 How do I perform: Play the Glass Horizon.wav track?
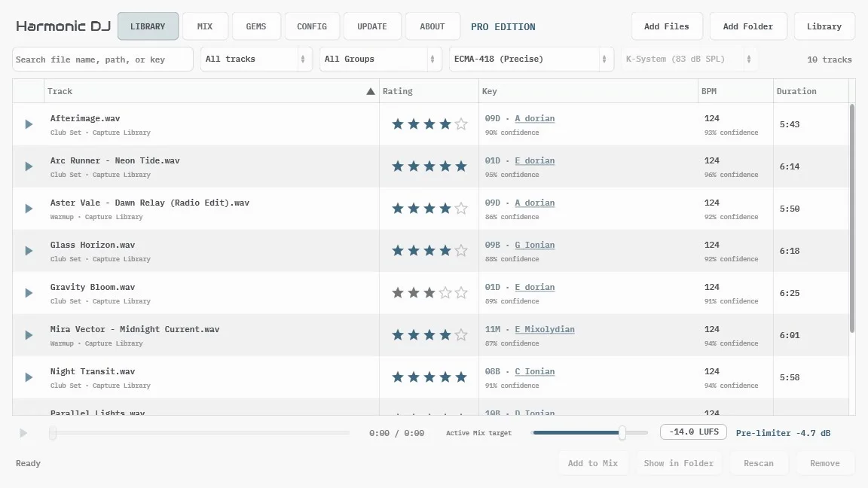29,251
